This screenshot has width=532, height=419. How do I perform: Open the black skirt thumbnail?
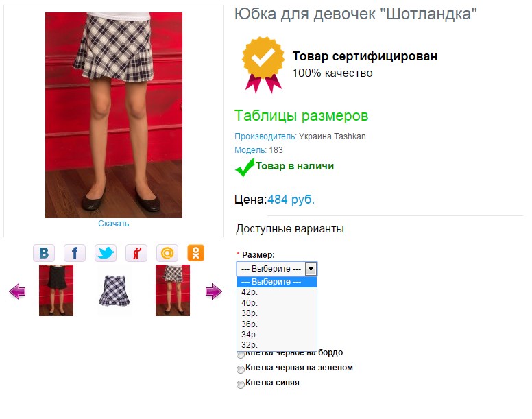pyautogui.click(x=56, y=290)
